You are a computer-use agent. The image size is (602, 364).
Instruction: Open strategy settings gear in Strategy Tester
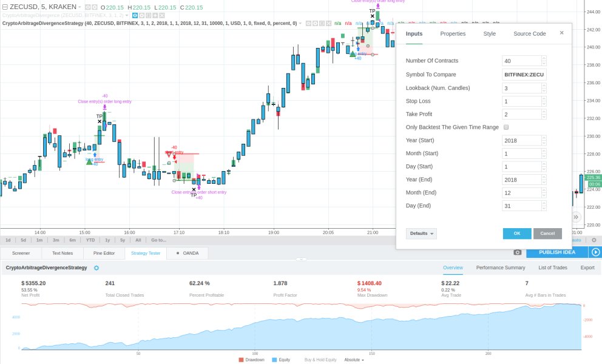point(96,268)
